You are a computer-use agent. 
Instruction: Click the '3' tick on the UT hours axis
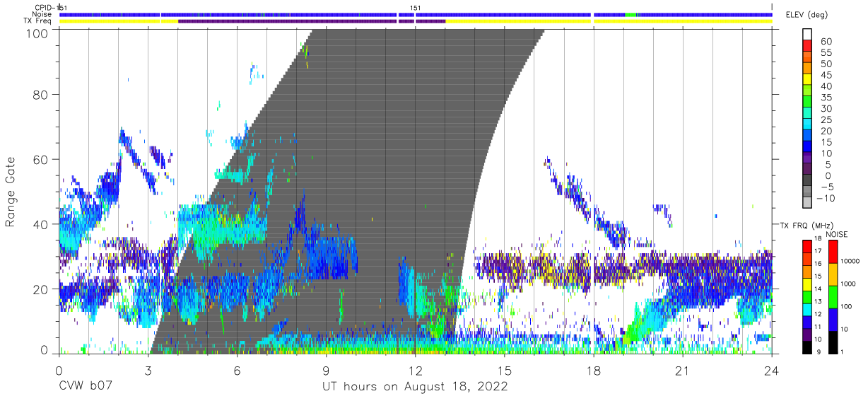pyautogui.click(x=148, y=370)
